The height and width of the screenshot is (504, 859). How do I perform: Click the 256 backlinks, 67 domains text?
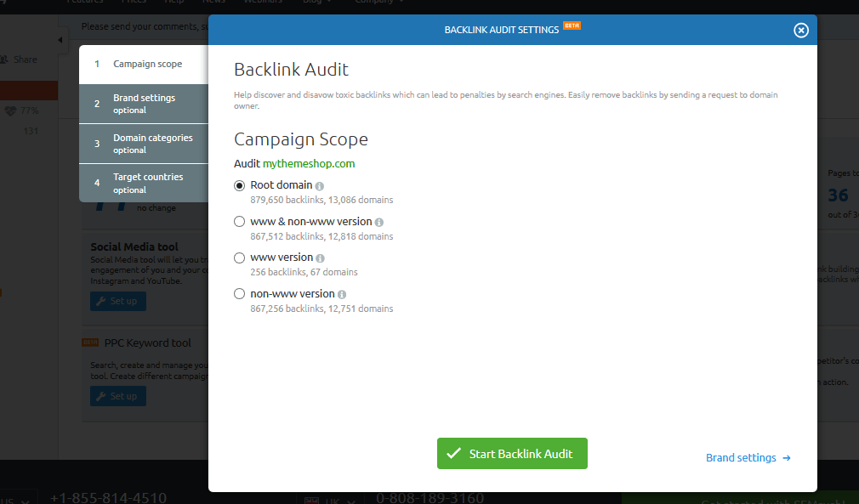point(304,272)
